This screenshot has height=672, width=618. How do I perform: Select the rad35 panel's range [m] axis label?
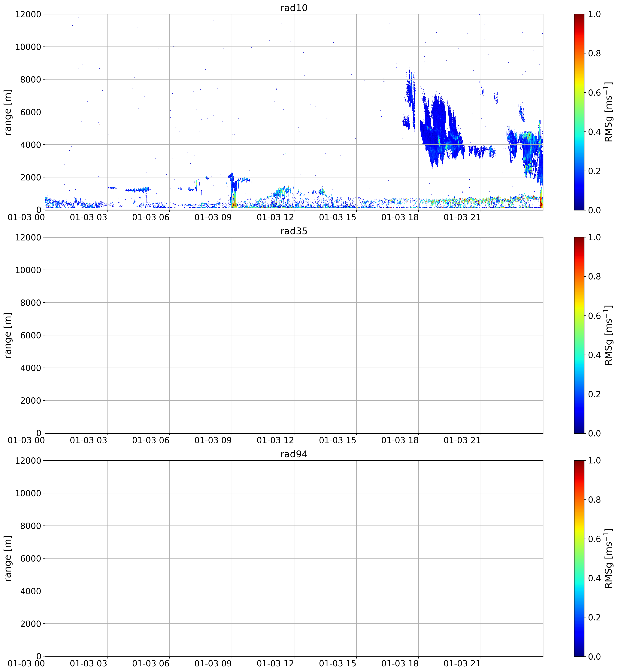pyautogui.click(x=8, y=335)
